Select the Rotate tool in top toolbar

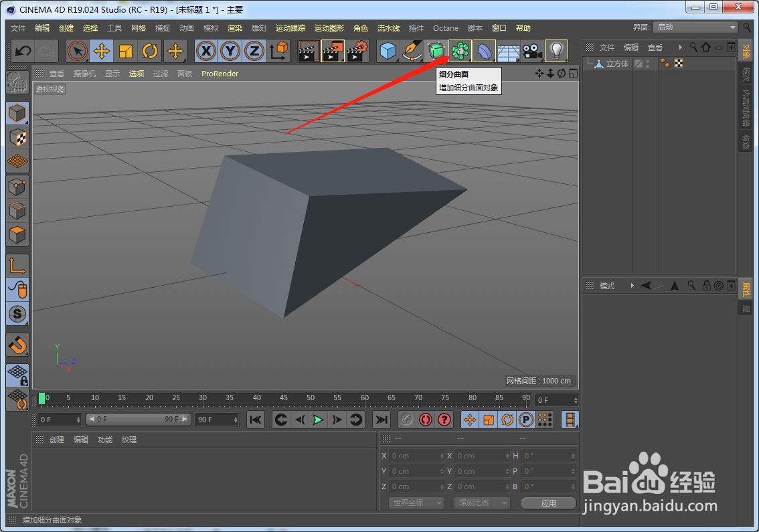pos(150,51)
